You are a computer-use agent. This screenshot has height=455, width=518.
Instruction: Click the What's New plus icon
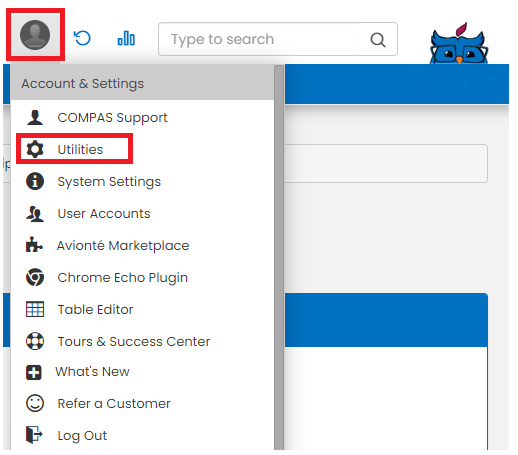coord(34,372)
